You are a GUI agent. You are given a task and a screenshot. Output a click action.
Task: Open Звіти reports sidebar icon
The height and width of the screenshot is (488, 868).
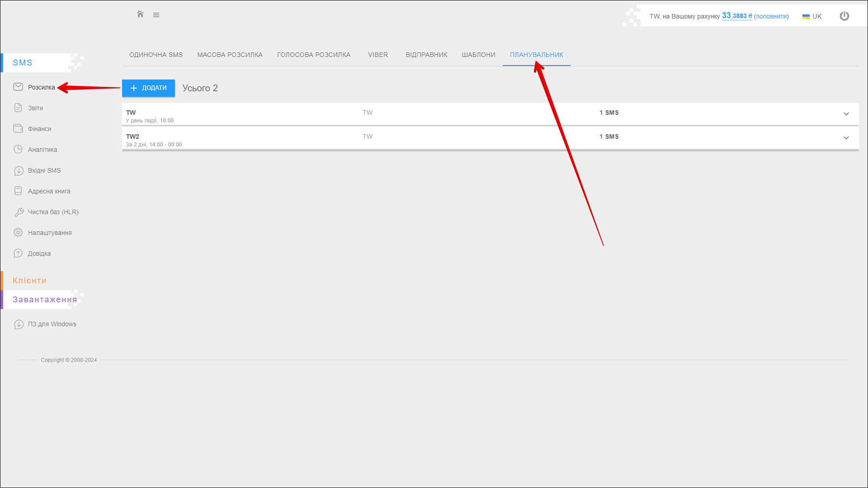pos(18,108)
